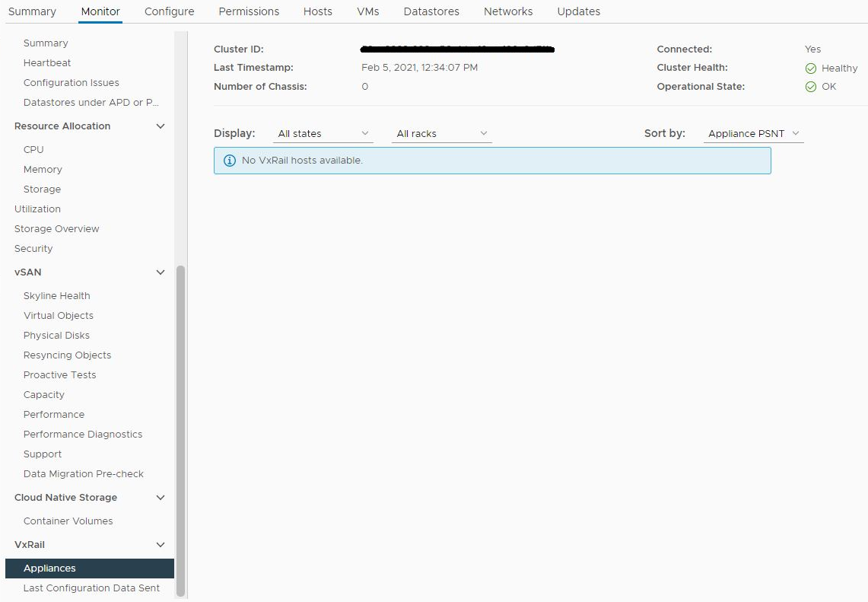The image size is (868, 602).
Task: Collapse the vSAN section chevron
Action: click(161, 272)
